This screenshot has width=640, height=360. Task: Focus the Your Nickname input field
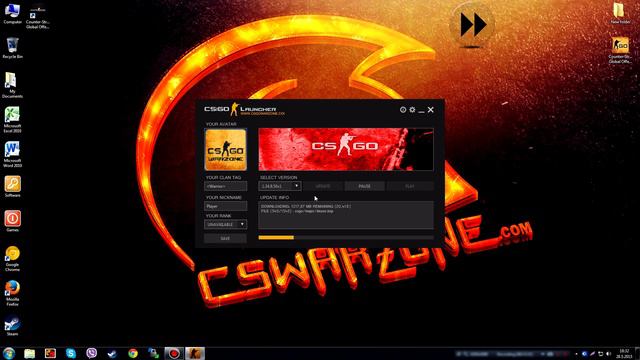(225, 206)
